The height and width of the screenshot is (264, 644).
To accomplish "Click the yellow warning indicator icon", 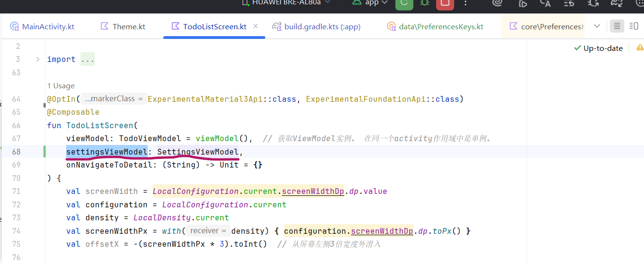I will coord(640,48).
